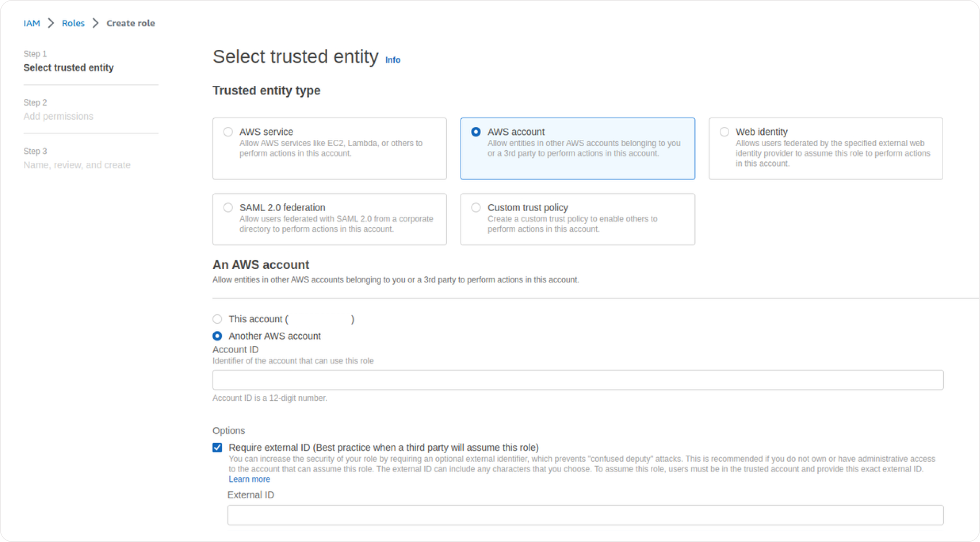980x542 pixels.
Task: Select the AWS service trusted entity type
Action: click(229, 132)
